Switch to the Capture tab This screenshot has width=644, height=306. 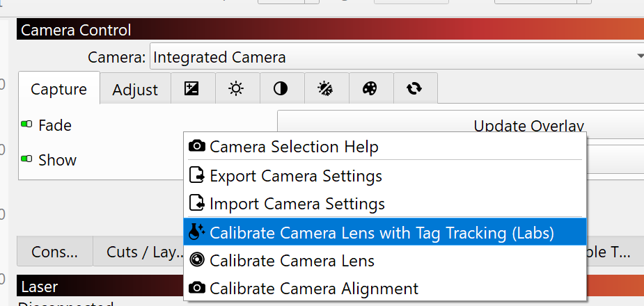click(x=58, y=88)
